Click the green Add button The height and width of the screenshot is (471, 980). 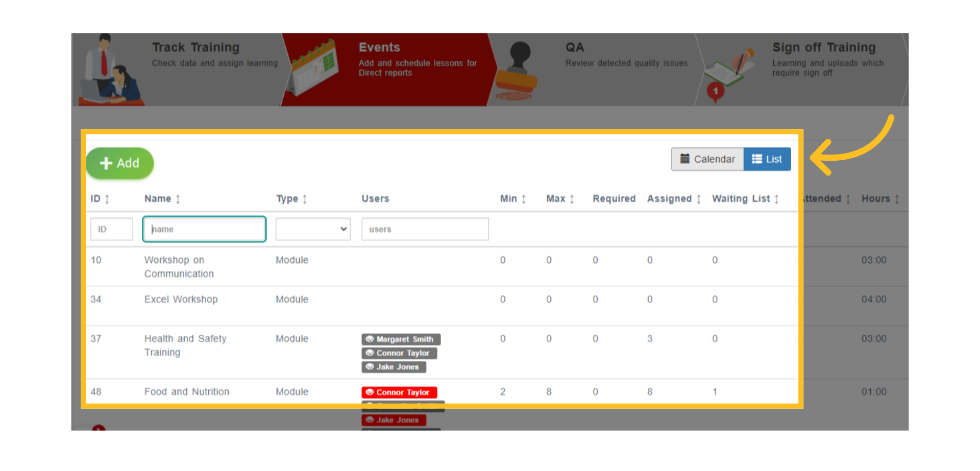click(120, 163)
